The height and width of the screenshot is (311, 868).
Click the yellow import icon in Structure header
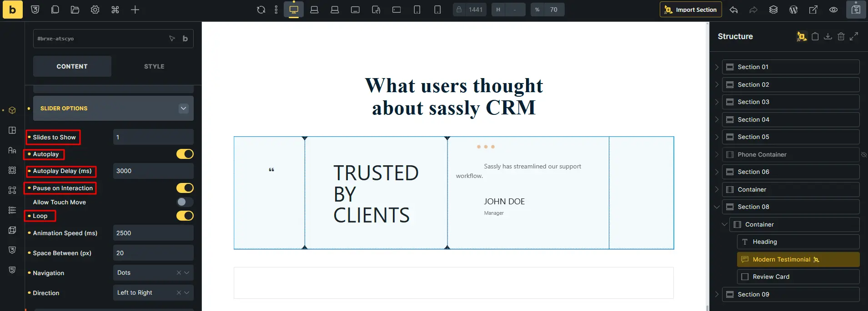pyautogui.click(x=802, y=36)
